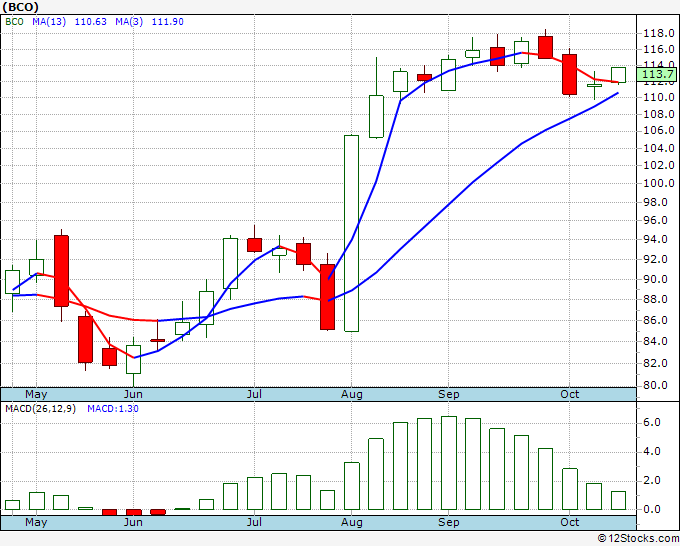Viewport: 680px width, 546px height.
Task: Click May on the MACD panel time axis
Action: 36,522
